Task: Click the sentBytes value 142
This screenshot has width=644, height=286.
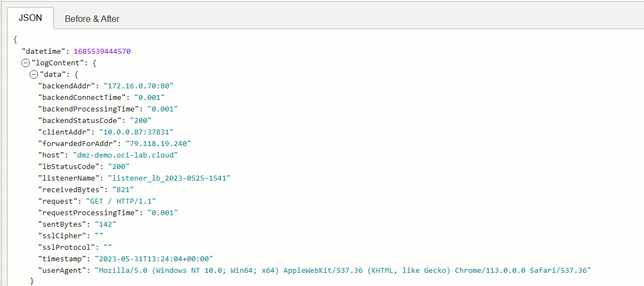Action: click(105, 224)
